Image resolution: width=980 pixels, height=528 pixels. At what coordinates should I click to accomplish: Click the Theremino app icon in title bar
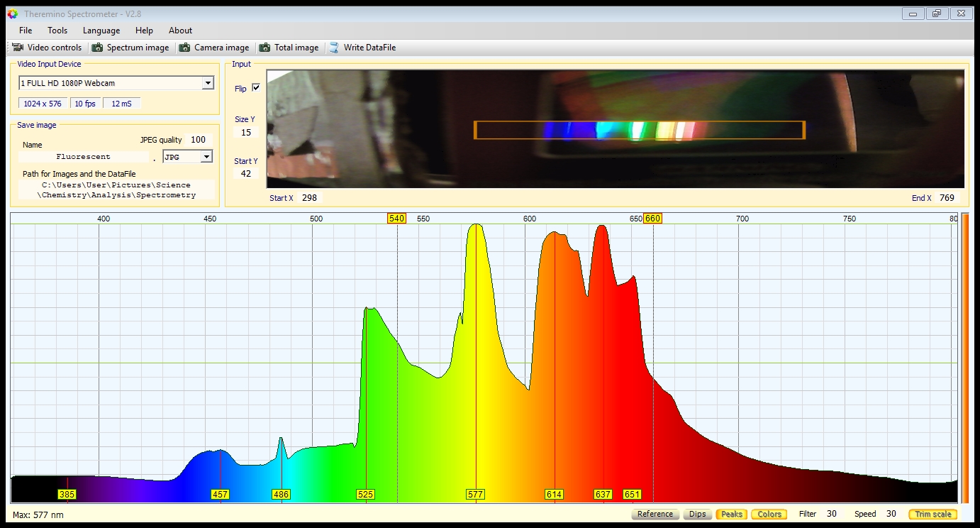coord(12,13)
